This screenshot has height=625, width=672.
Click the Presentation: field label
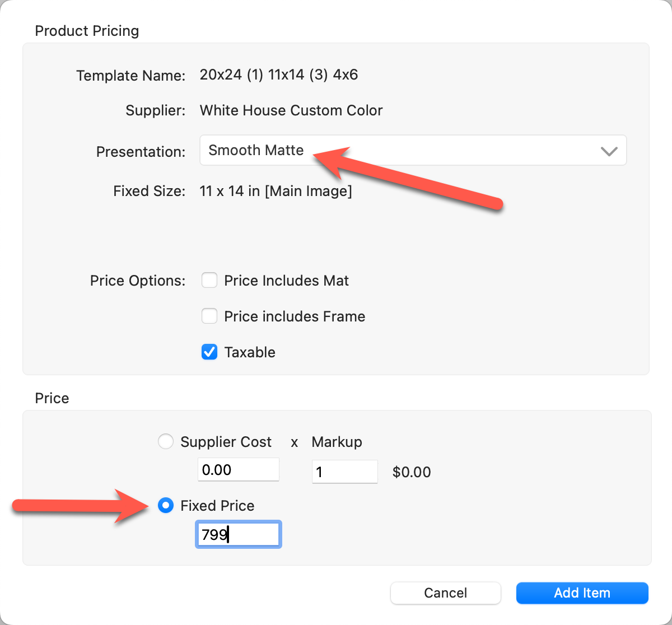coord(141,152)
